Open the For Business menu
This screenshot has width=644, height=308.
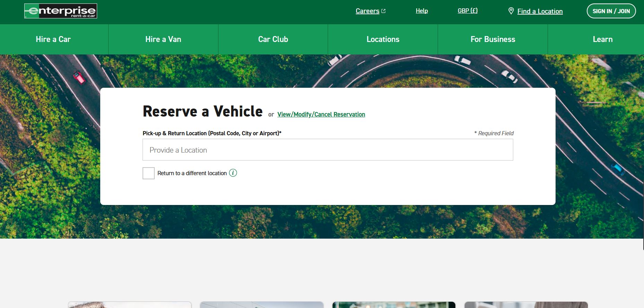click(493, 39)
